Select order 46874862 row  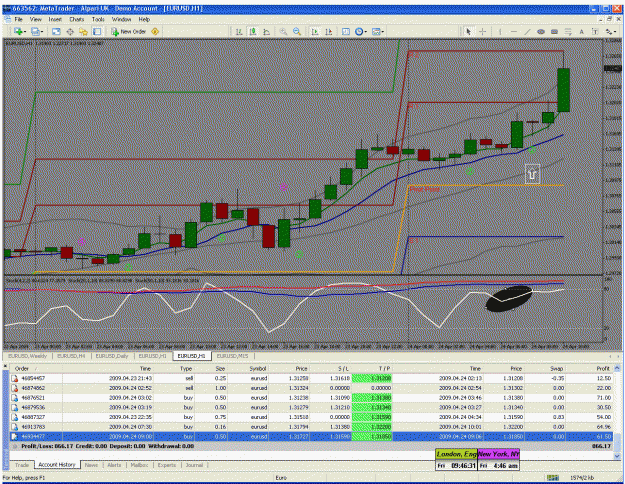[x=311, y=388]
